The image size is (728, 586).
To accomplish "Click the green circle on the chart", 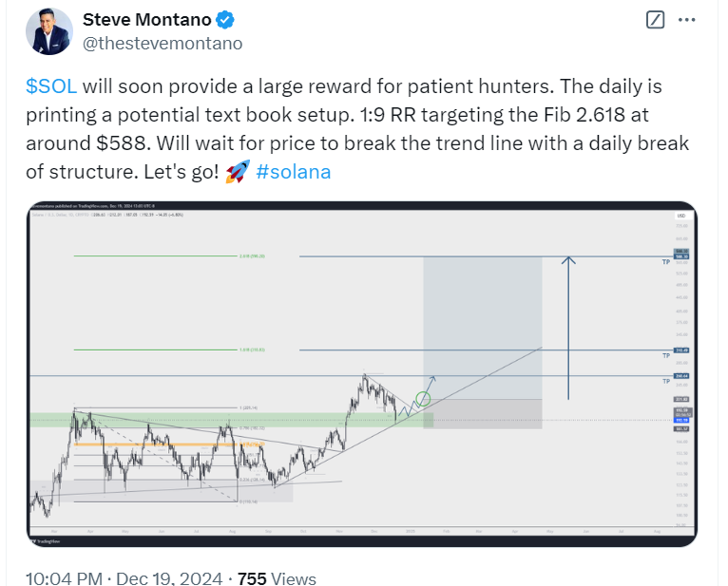I will [423, 399].
